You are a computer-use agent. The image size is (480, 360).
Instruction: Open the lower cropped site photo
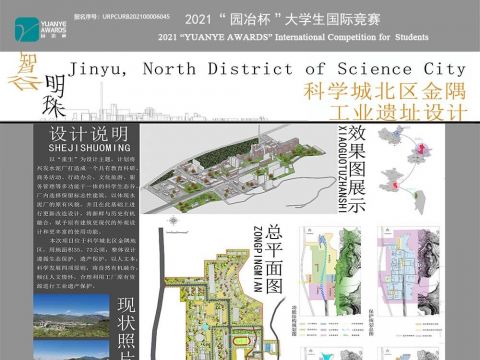[71, 350]
